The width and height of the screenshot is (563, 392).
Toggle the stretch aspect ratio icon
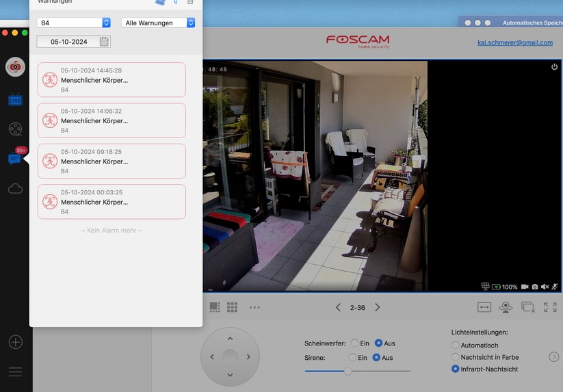tap(484, 307)
